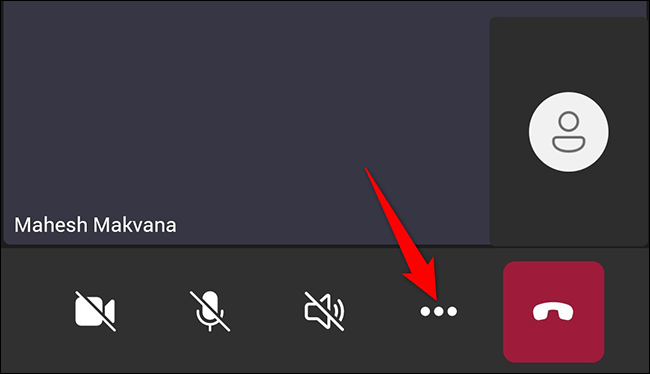
Task: Unmute the microphone
Action: pyautogui.click(x=210, y=311)
